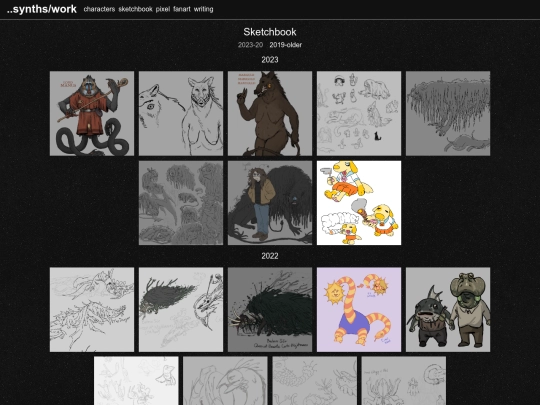
Task: View the fish and frog holding hands artwork
Action: tap(448, 310)
